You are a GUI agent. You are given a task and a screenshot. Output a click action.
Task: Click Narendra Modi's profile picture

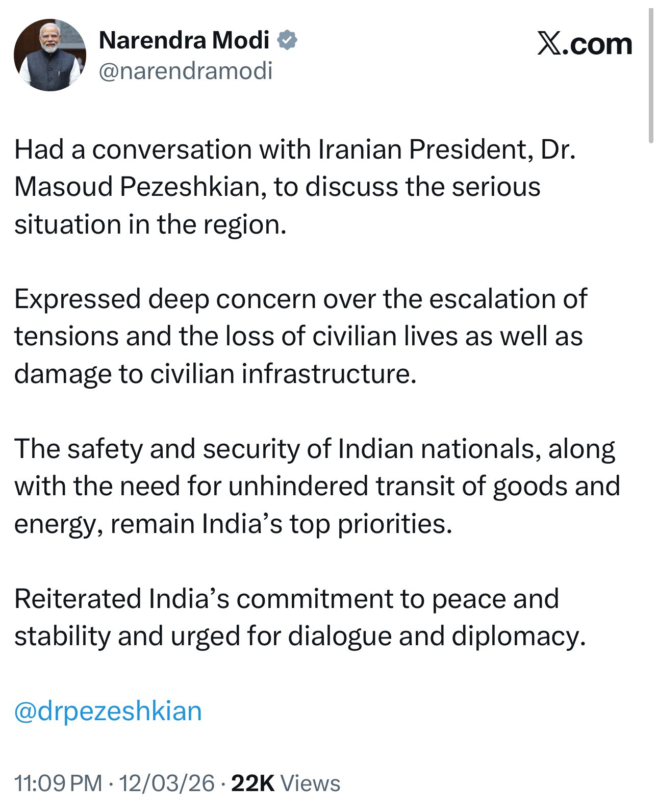pos(49,55)
